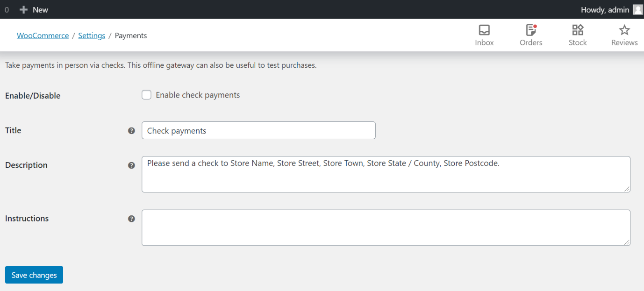Open the Howdy, admin account menu
This screenshot has height=291, width=644.
tap(612, 10)
